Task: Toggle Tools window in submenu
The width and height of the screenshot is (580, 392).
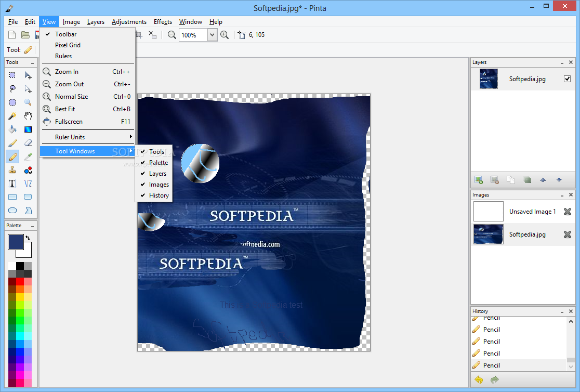Action: click(153, 152)
